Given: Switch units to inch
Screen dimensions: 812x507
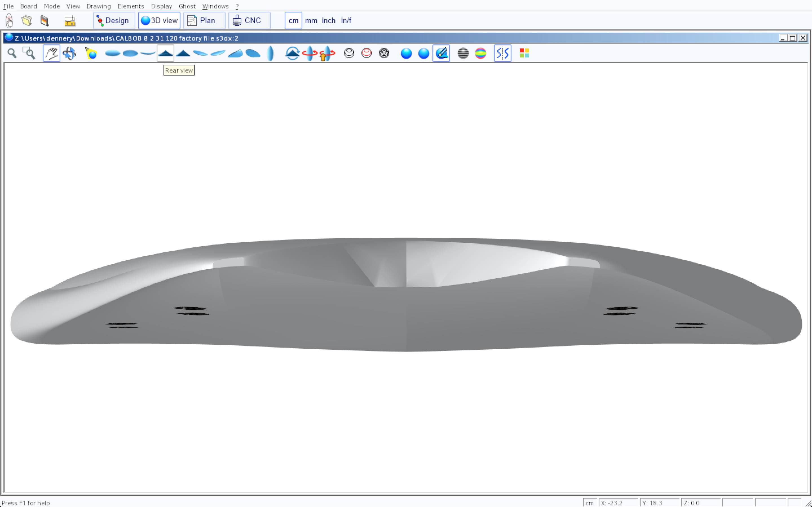Looking at the screenshot, I should [x=328, y=21].
